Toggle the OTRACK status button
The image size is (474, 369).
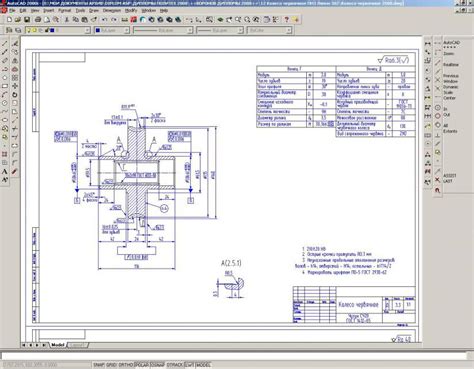[175, 365]
